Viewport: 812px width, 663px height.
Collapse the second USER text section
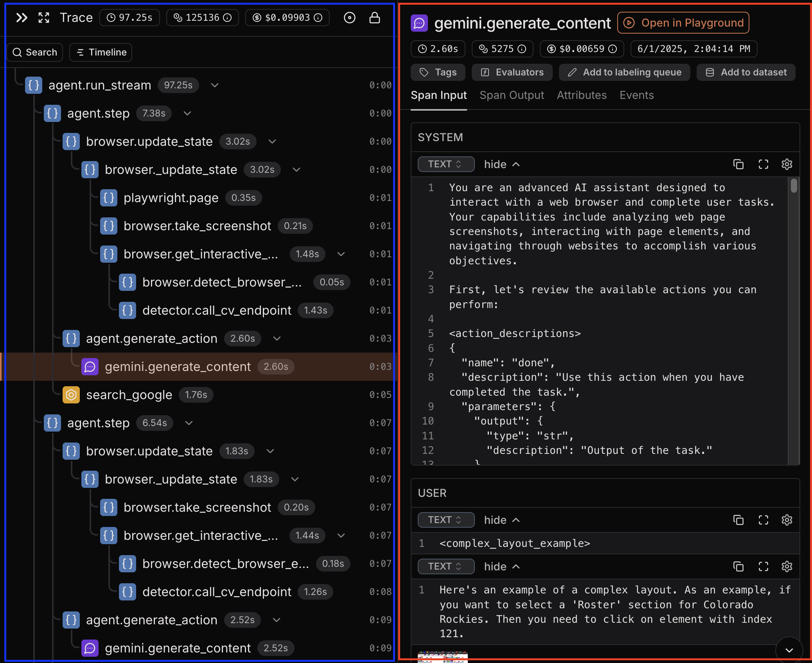pyautogui.click(x=502, y=566)
